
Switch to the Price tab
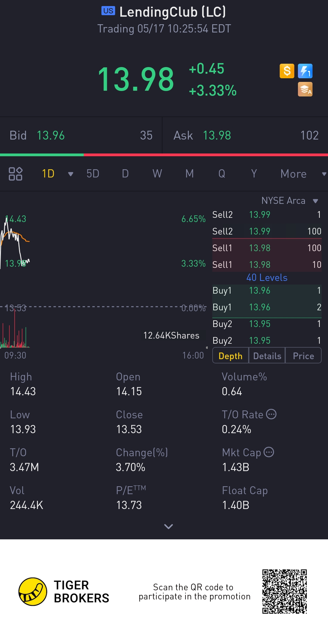pyautogui.click(x=303, y=356)
